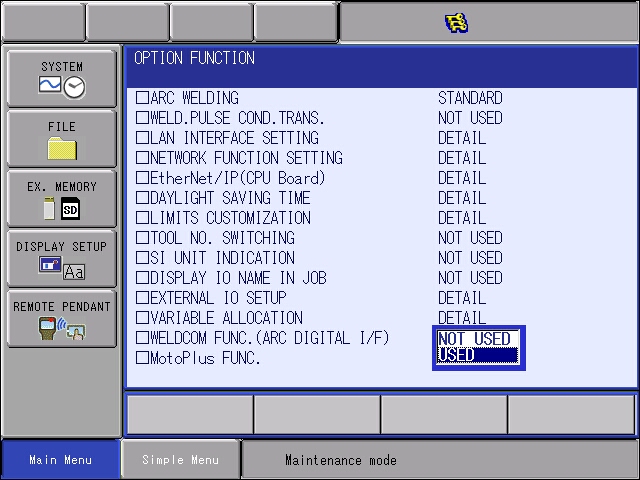This screenshot has height=480, width=640.
Task: Tick the DAYLIGHT SAVING TIME checkbox
Action: coord(142,198)
